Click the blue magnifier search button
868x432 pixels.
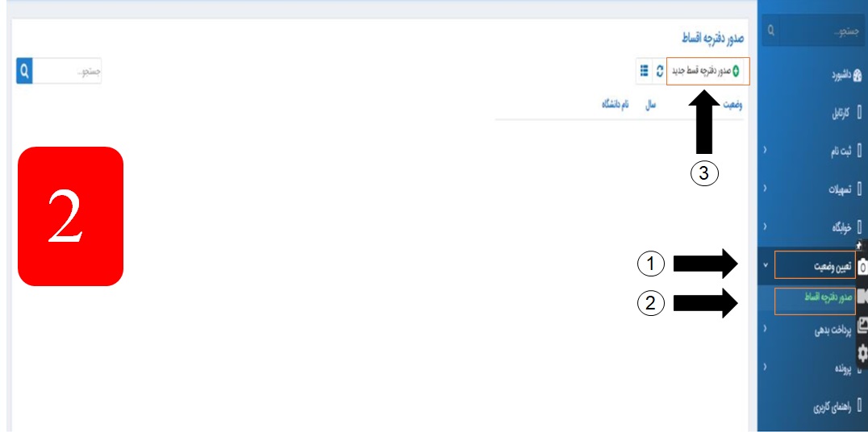coord(24,72)
